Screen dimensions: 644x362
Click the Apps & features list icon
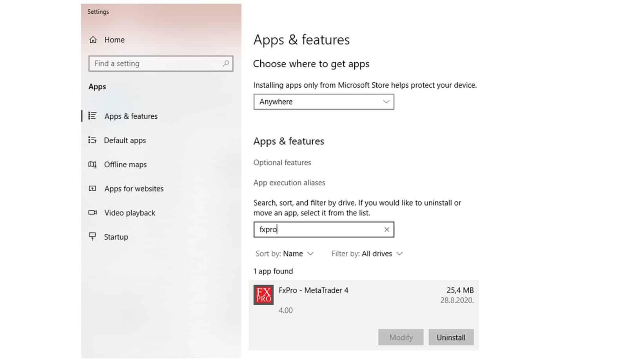point(93,116)
